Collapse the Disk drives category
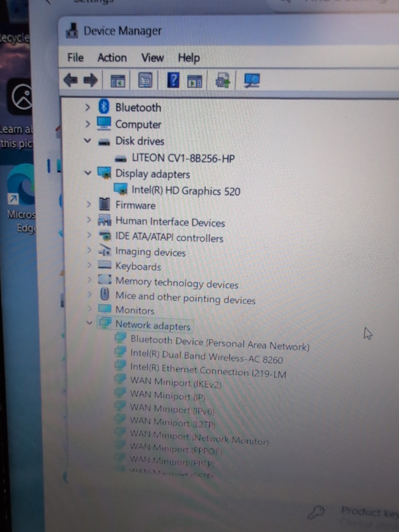 click(87, 140)
